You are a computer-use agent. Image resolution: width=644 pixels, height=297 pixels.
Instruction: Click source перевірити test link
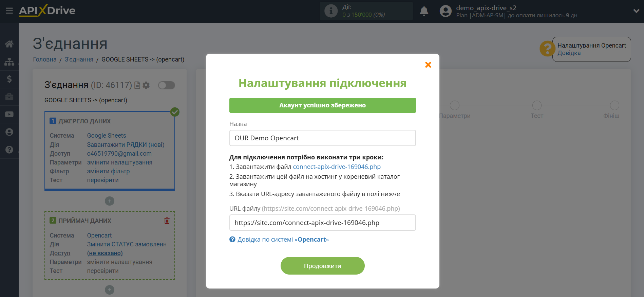pyautogui.click(x=103, y=180)
